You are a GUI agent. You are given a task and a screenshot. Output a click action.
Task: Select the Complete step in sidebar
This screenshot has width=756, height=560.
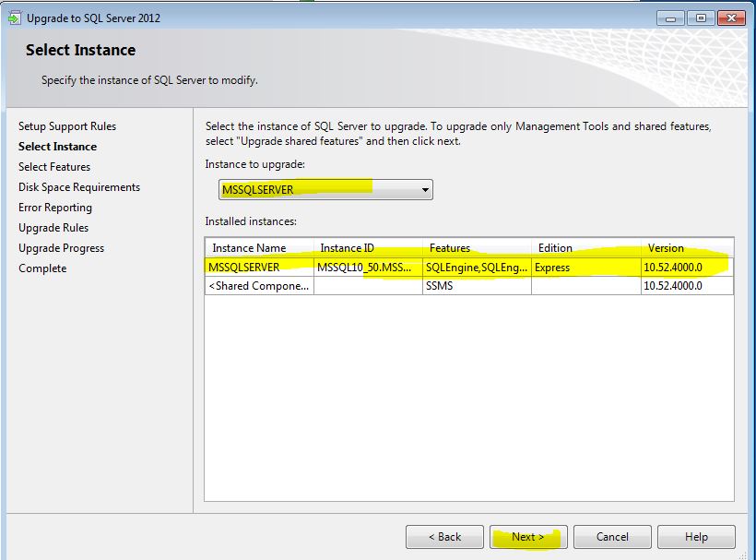tap(42, 268)
